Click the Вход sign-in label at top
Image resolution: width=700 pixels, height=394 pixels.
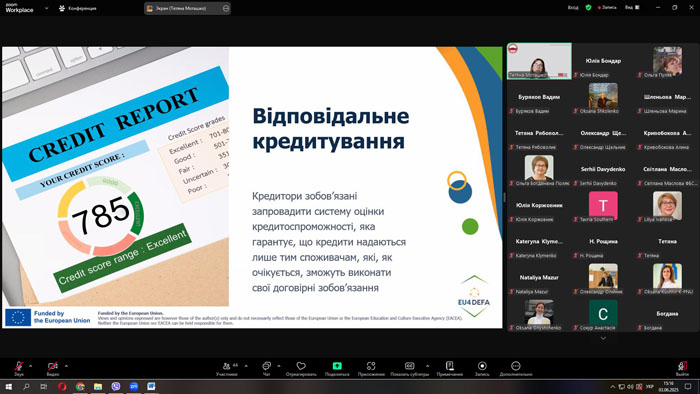click(x=573, y=8)
